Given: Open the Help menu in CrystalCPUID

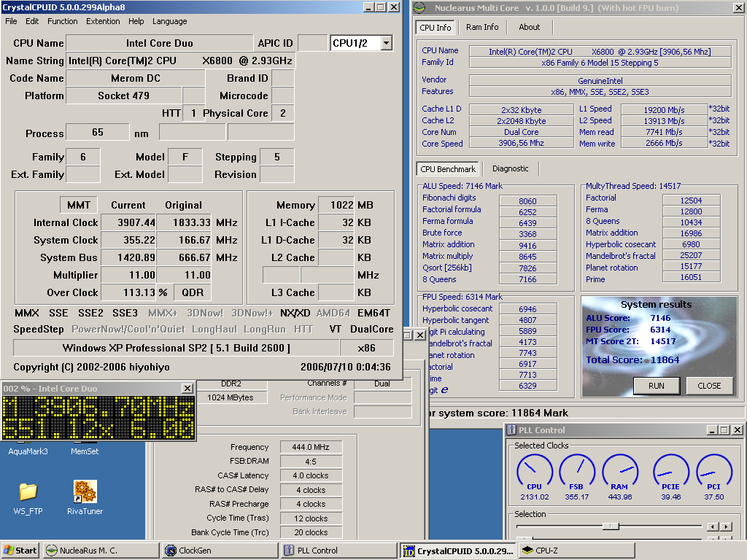Looking at the screenshot, I should click(136, 21).
